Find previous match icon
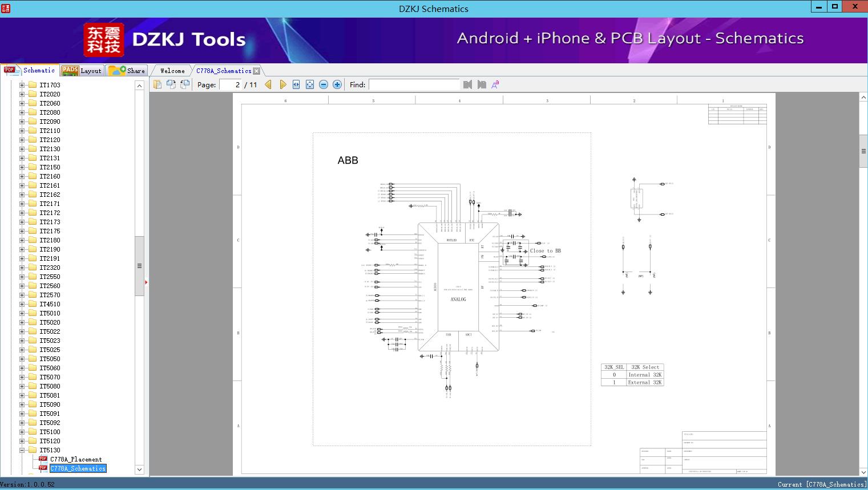This screenshot has width=868, height=490. point(468,84)
